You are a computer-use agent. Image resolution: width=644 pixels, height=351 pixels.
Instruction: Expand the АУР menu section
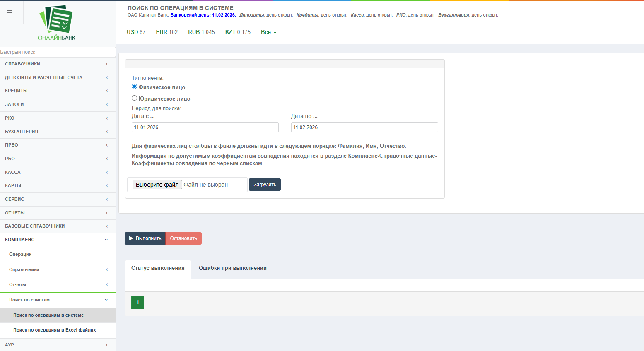(x=58, y=345)
